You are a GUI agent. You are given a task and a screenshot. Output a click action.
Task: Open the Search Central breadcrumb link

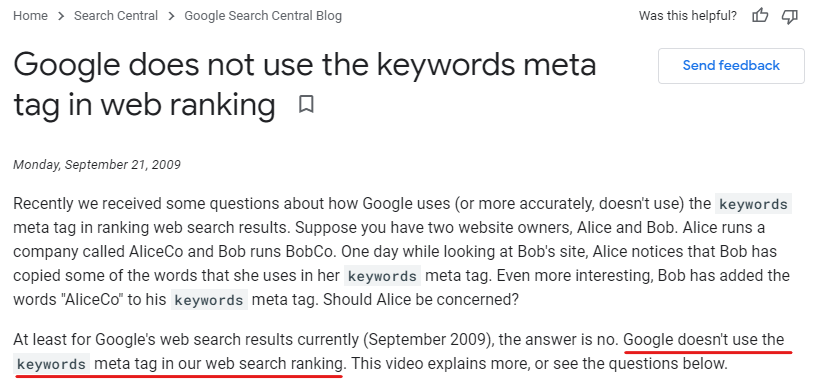[x=116, y=16]
